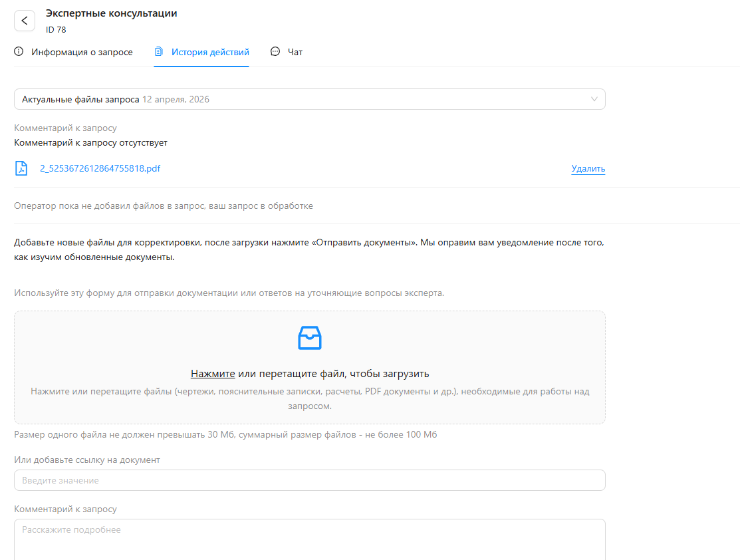The image size is (740, 560).
Task: Click the Экспертные консультации page title
Action: point(112,13)
